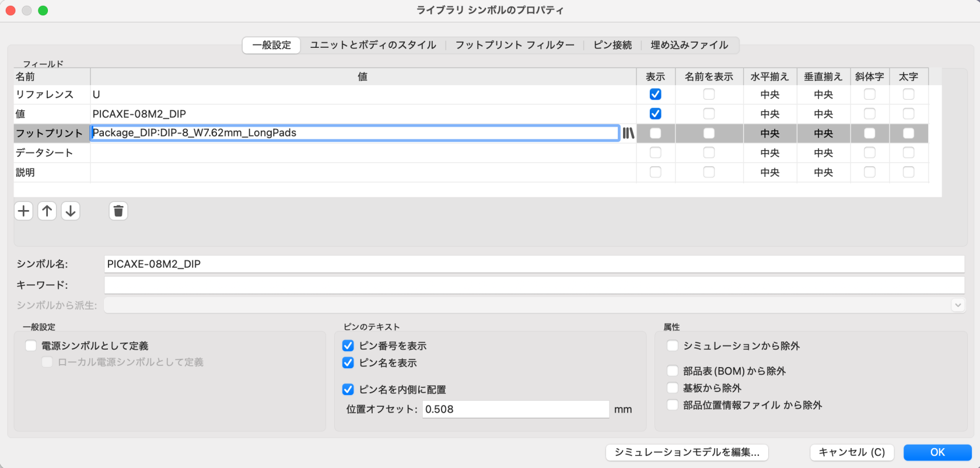Open 垂直揃え dropdown for リファレンス row

point(824,95)
